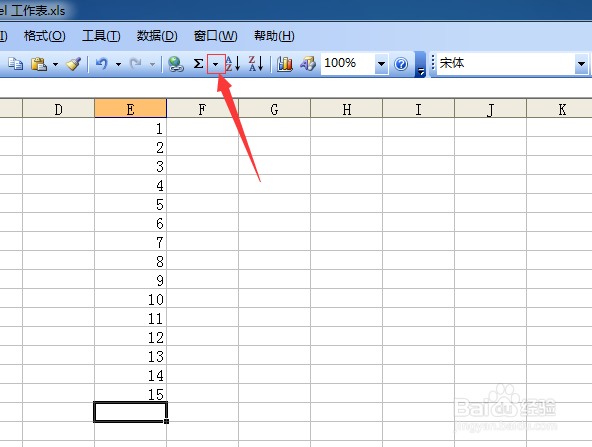Click the cell containing 11
Screen dimensions: 592x447
click(130, 318)
